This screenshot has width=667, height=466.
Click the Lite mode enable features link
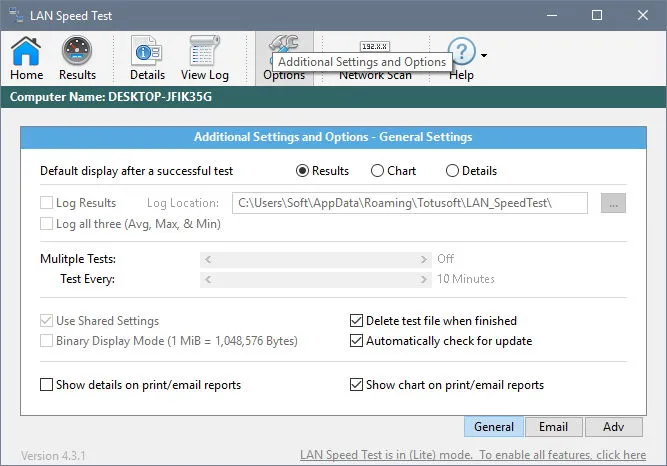point(473,455)
